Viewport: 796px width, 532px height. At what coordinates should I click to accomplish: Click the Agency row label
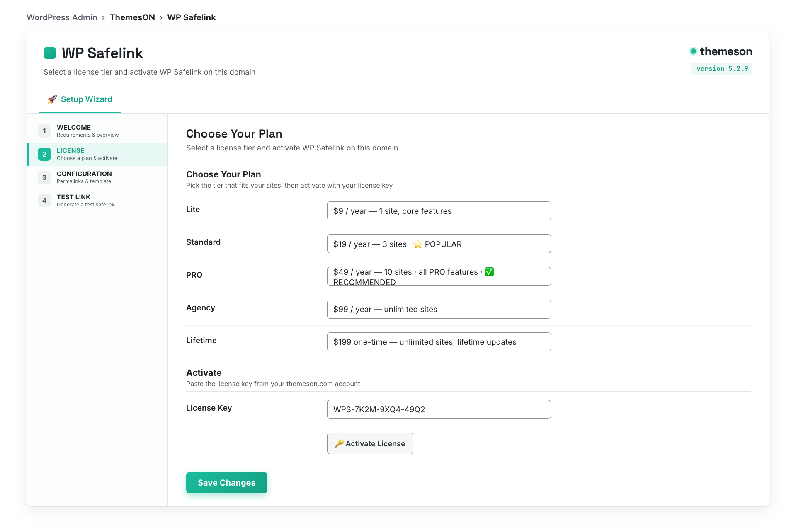(x=200, y=308)
